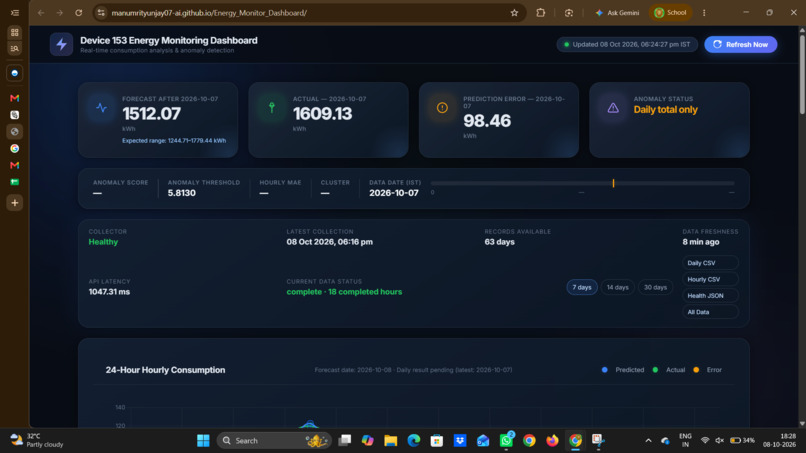
Task: Click the 98.46 prediction error value
Action: 487,121
